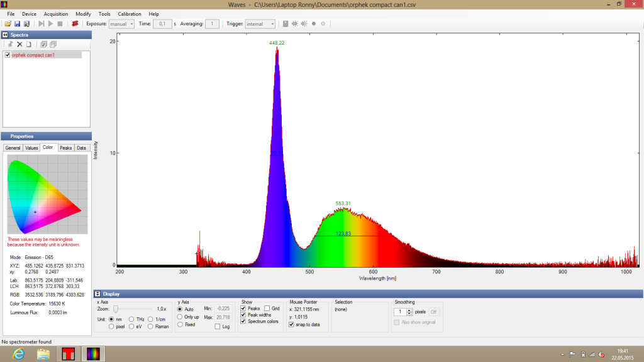Switch to the General properties tab
This screenshot has height=362, width=644.
[13, 148]
